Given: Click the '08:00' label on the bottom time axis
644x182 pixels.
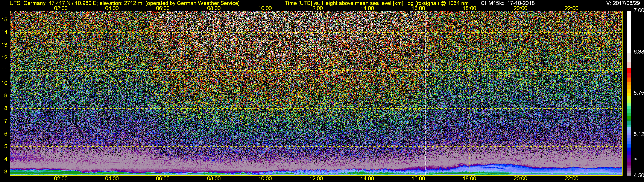Looking at the screenshot, I should [x=214, y=179].
